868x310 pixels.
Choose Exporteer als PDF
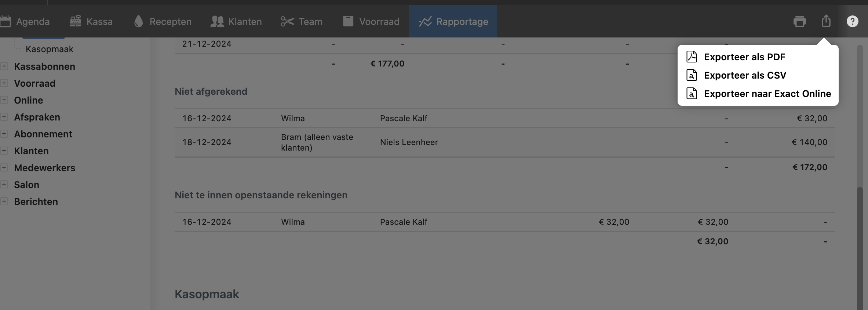(x=744, y=57)
